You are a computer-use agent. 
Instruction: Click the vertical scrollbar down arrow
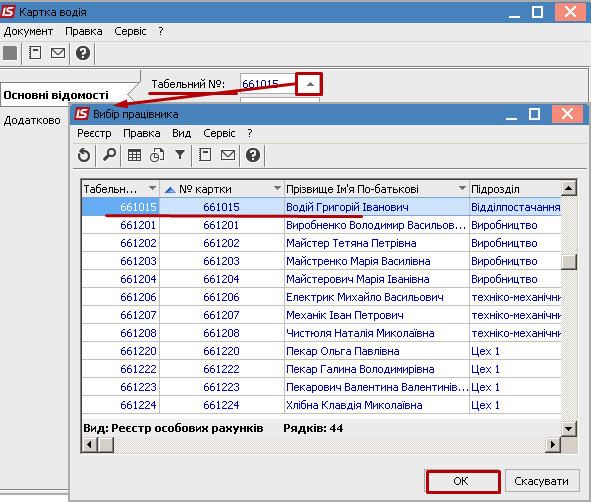pos(568,429)
